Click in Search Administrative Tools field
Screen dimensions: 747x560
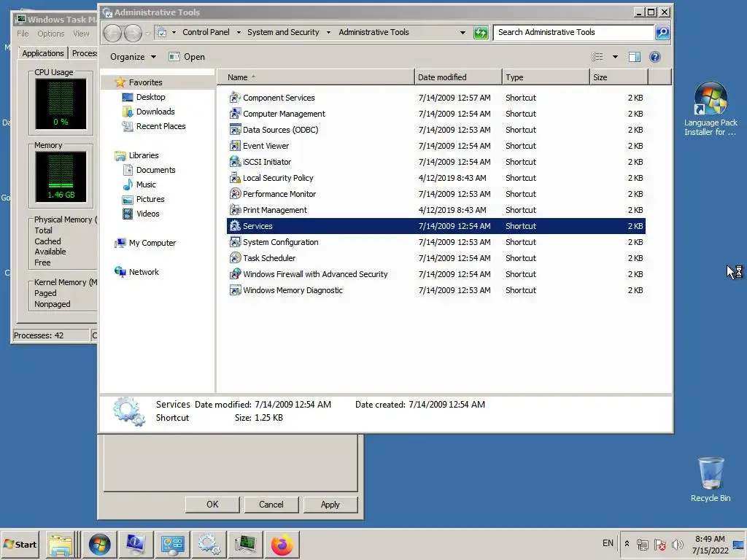coord(573,32)
